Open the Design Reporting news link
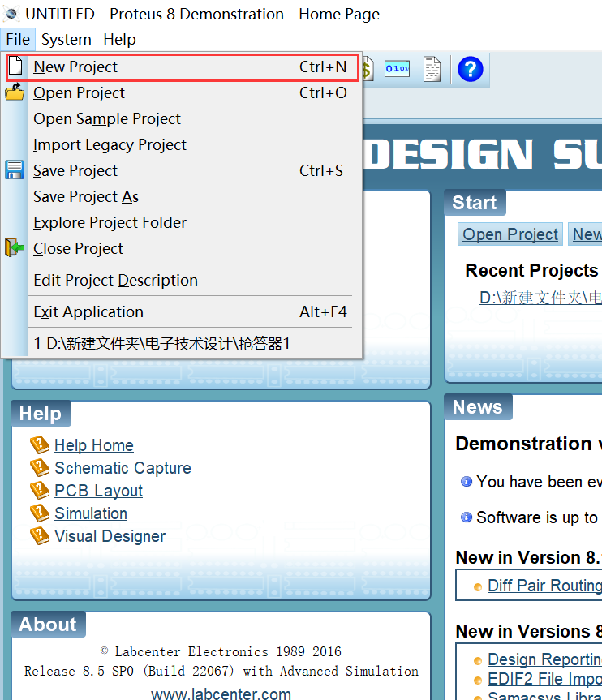Screen dimensions: 602x700 545,659
